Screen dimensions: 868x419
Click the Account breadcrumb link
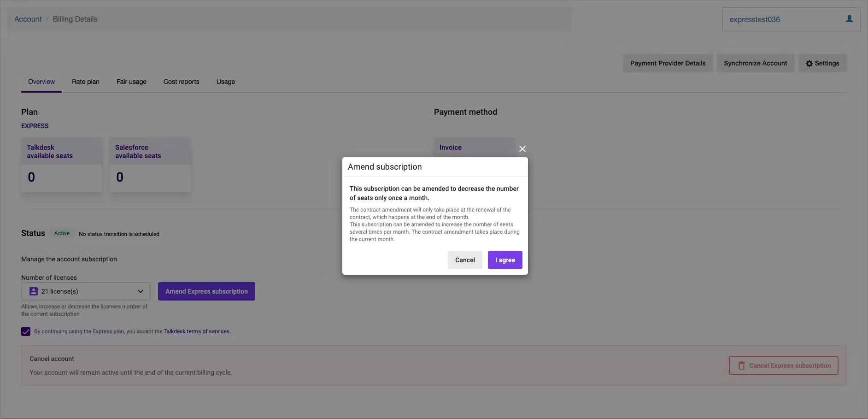pos(28,19)
